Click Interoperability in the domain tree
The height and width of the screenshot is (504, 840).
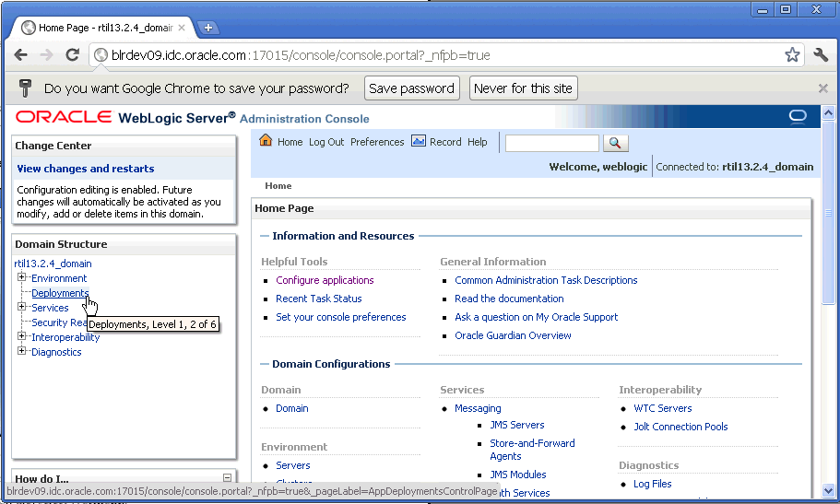(65, 337)
